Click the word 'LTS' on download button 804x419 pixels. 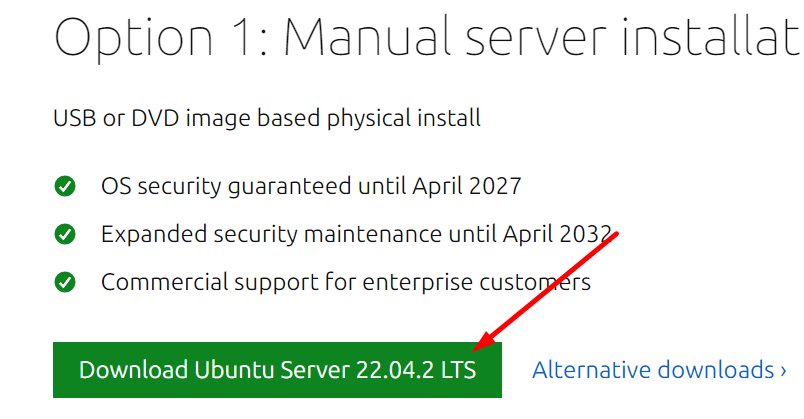coord(458,370)
